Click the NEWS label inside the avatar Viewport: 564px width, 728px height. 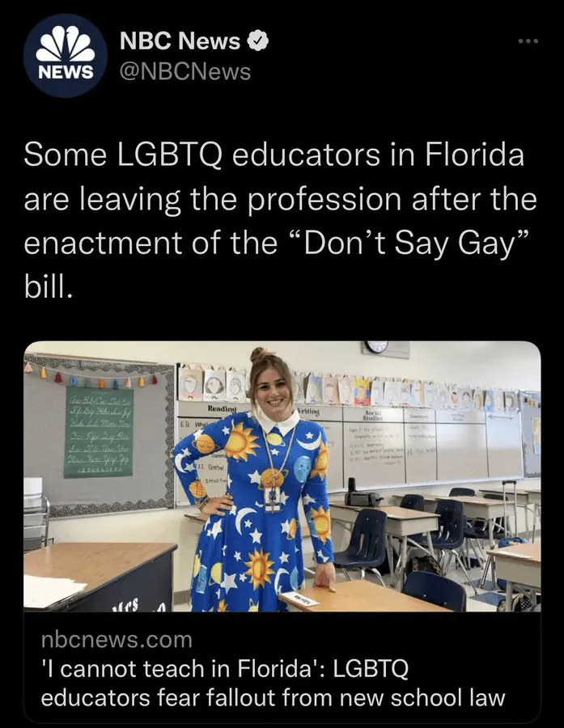65,72
